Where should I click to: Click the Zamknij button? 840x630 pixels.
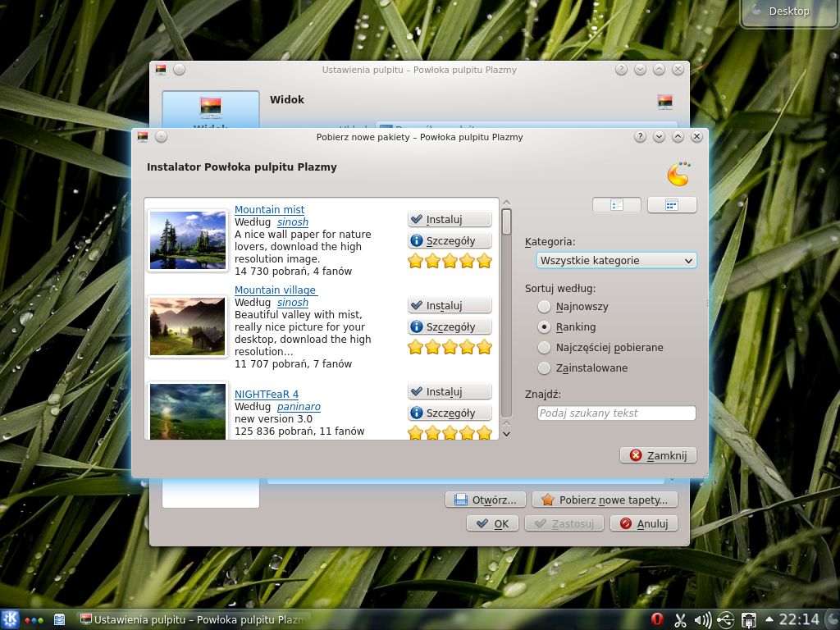[658, 455]
